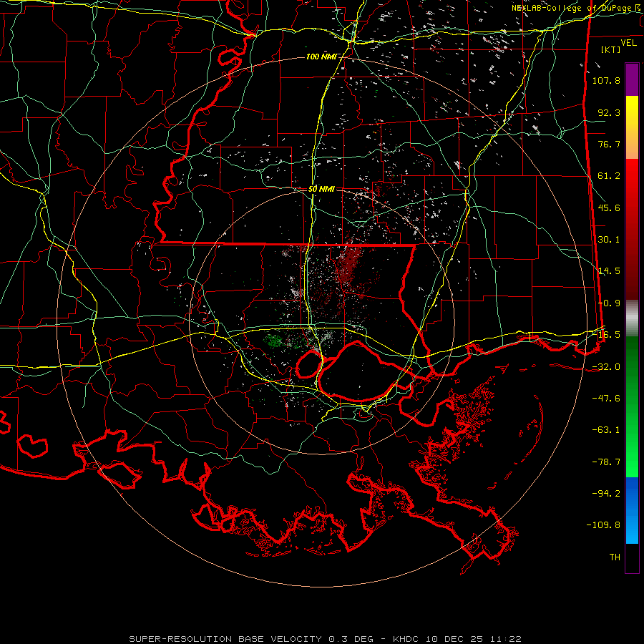644x644 pixels.
Task: Click the gray near-zero segment of velocity scale
Action: coord(632,318)
